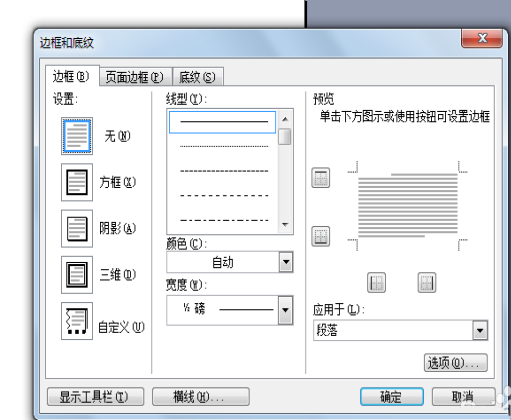Image resolution: width=511 pixels, height=420 pixels.
Task: Switch to the 页面边框 tab
Action: pyautogui.click(x=135, y=77)
